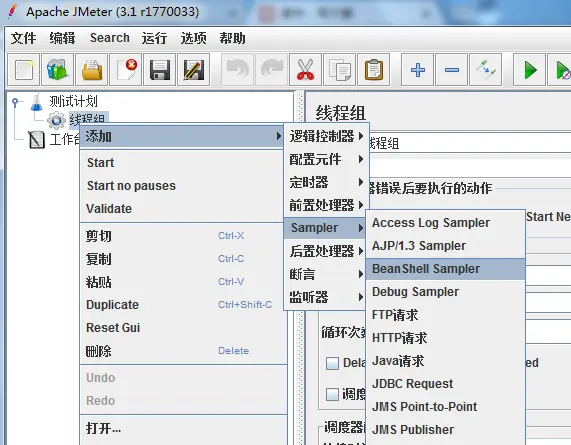Expand all with the plus icon

pyautogui.click(x=418, y=70)
